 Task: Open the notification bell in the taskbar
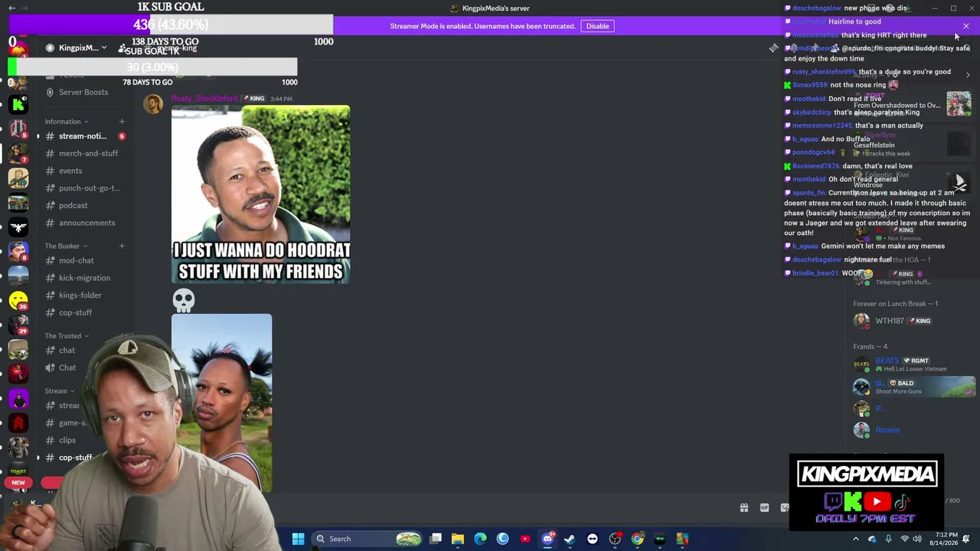(966, 539)
